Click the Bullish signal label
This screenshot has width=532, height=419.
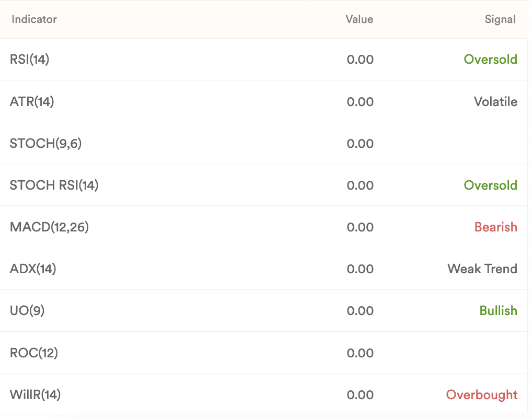click(498, 310)
